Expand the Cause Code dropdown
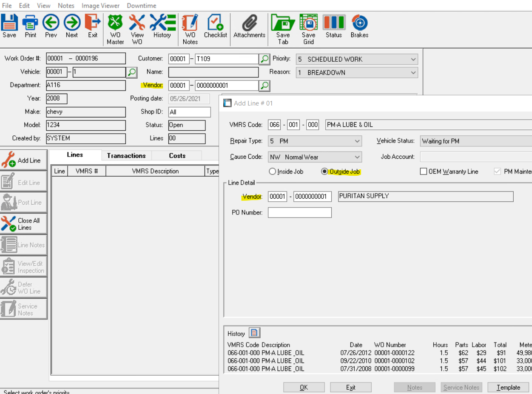The image size is (532, 394). (x=357, y=157)
